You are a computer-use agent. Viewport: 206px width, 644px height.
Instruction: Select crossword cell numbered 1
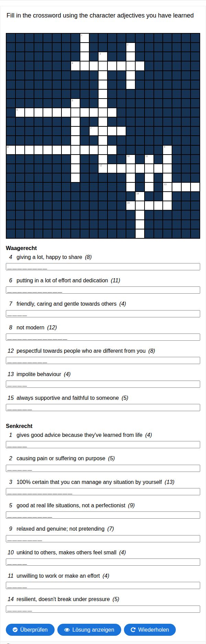[84, 38]
